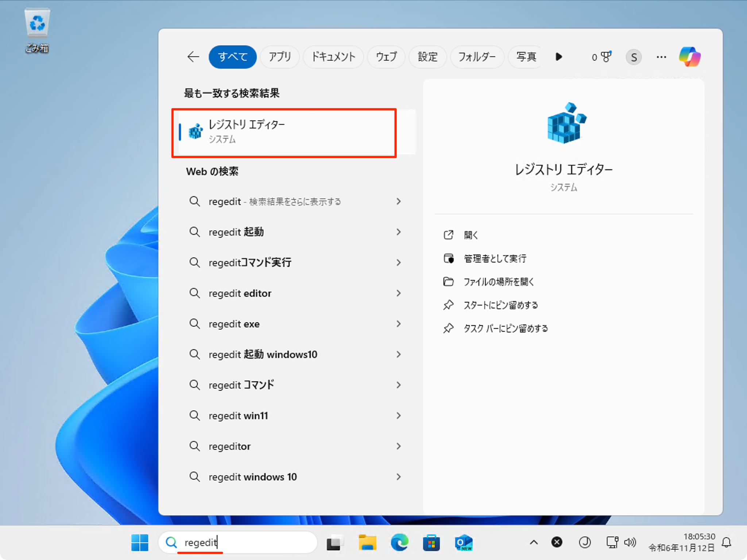Select 'タスク バーにピン留めする' option
Image resolution: width=747 pixels, height=560 pixels.
(x=505, y=328)
